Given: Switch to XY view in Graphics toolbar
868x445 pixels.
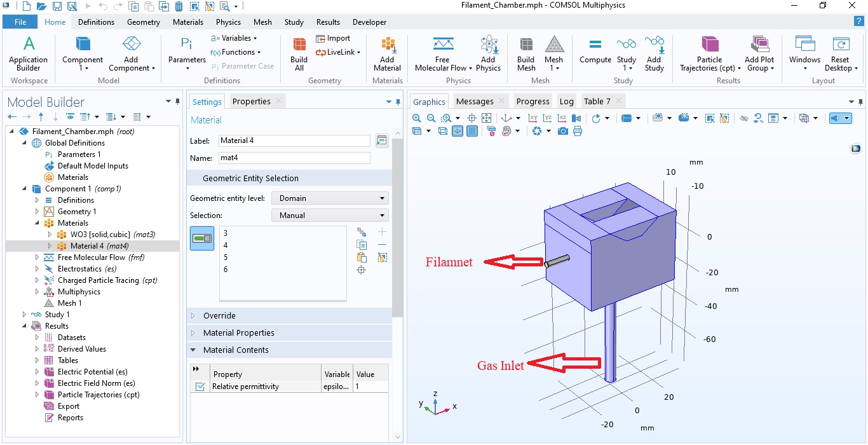Looking at the screenshot, I should 532,118.
